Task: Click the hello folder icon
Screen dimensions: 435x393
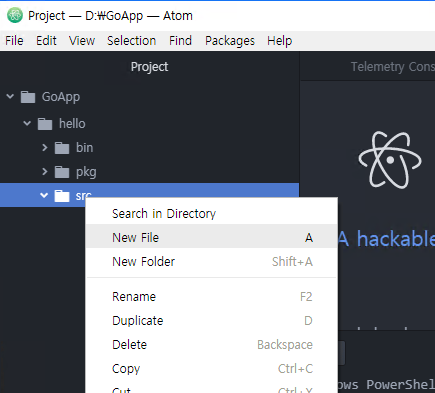Action: [x=45, y=124]
